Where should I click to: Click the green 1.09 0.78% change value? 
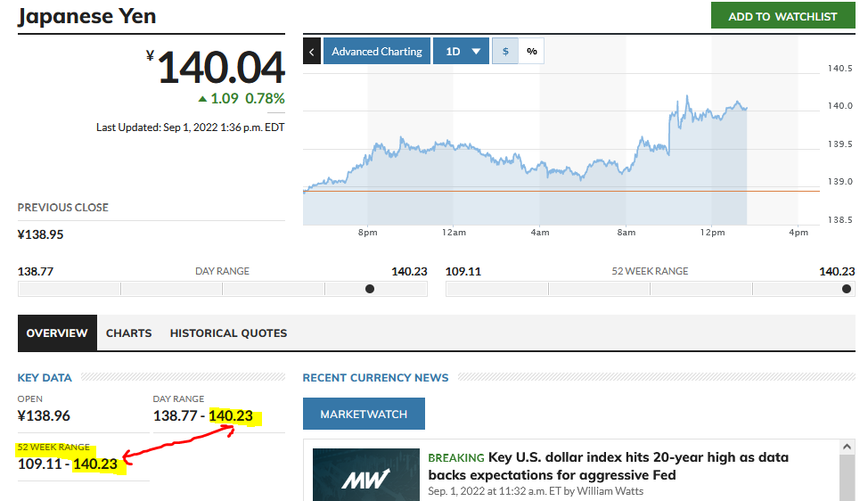[x=242, y=99]
